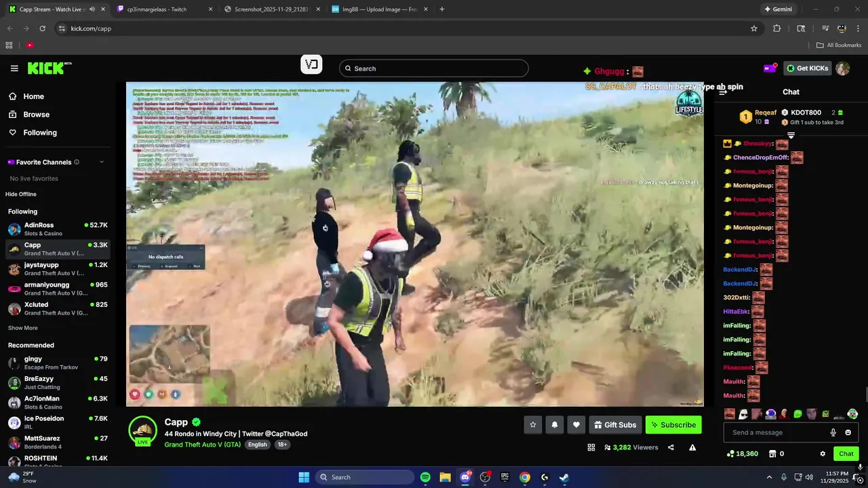Viewport: 868px width, 488px height.
Task: Open Windows Start menu
Action: [x=304, y=477]
